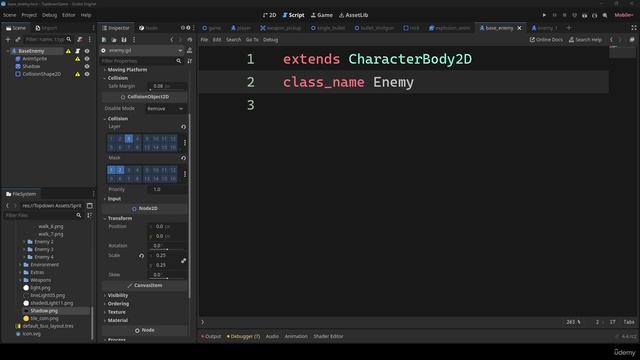Save resource icon in Inspector toolbar
Screen dimensions: 640x360
click(124, 40)
